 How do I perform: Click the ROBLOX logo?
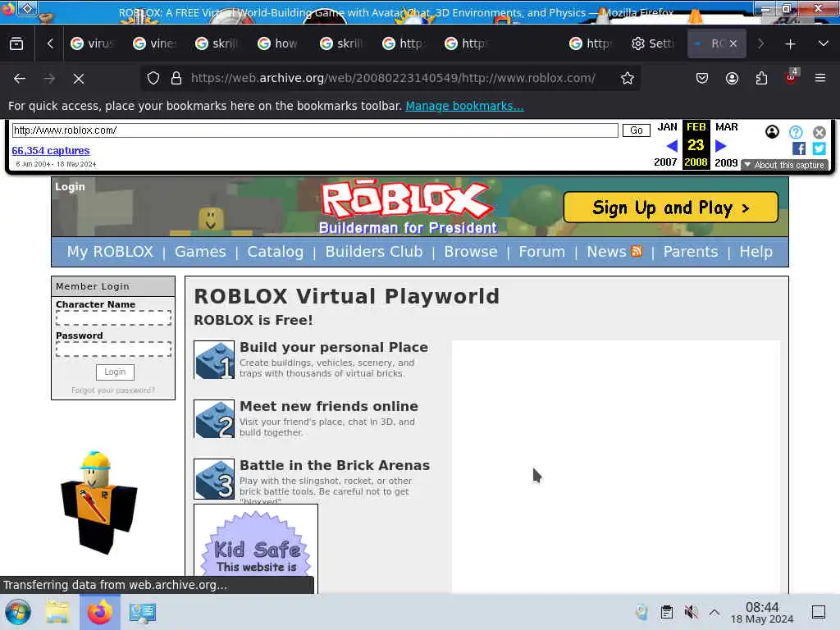(405, 201)
